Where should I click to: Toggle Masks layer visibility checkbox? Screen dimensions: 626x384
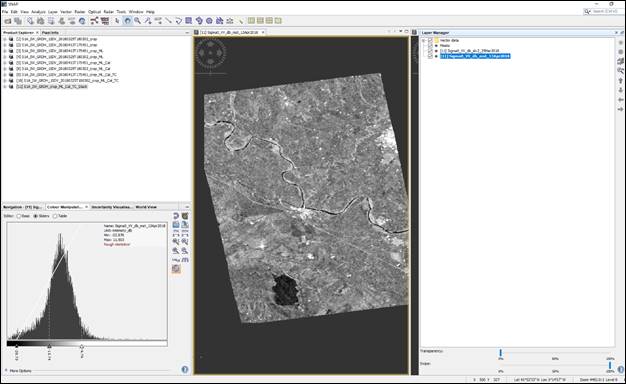point(430,46)
